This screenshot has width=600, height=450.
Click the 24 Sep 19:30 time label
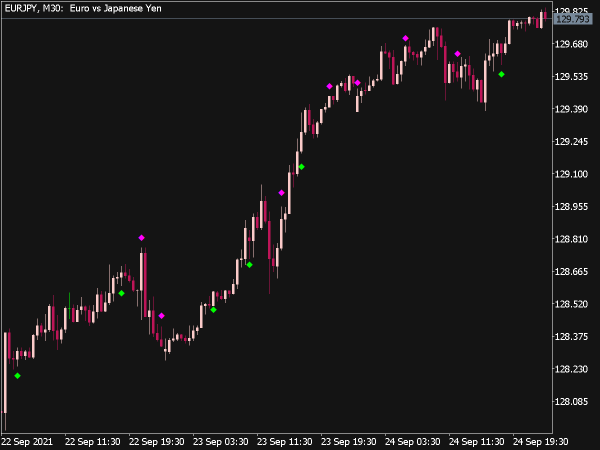pos(540,442)
